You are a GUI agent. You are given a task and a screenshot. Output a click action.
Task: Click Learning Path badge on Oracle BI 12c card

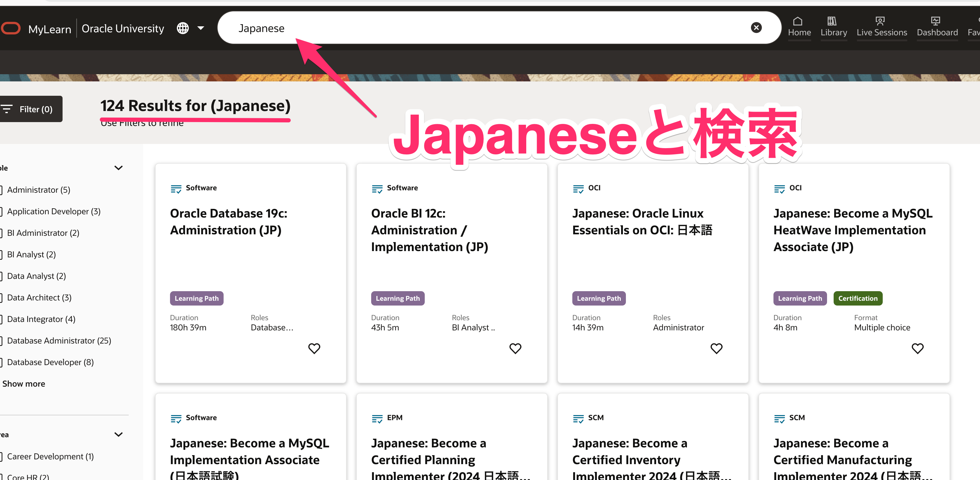[398, 298]
